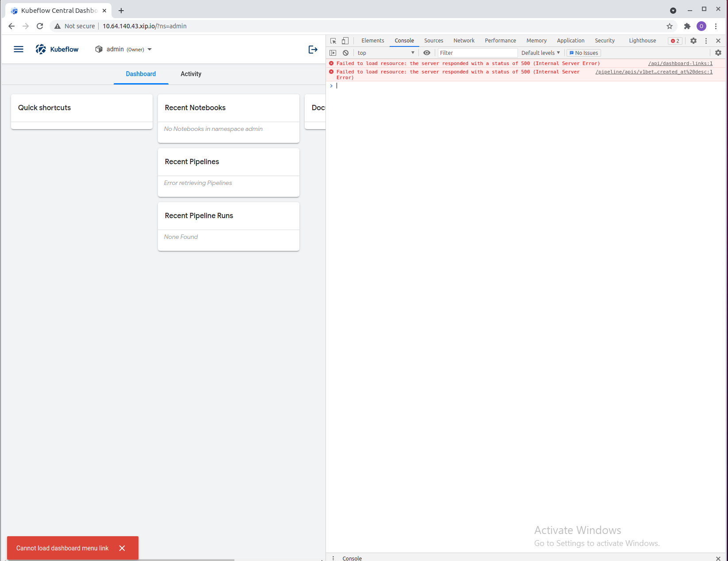
Task: Open the admin namespace dropdown
Action: 123,49
